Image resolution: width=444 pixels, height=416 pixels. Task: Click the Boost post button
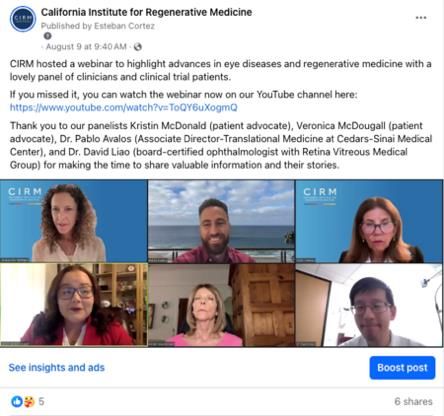click(x=402, y=368)
